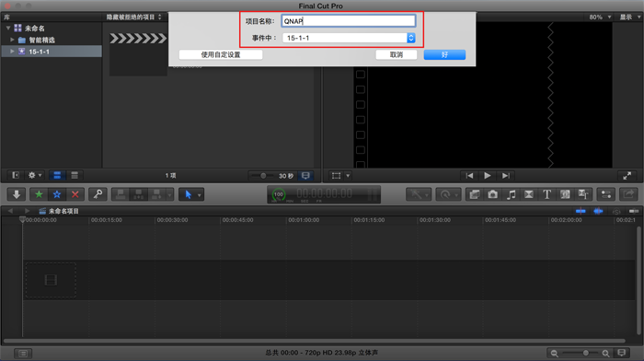The height and width of the screenshot is (361, 644).
Task: Reject selection with the red X
Action: (x=75, y=194)
